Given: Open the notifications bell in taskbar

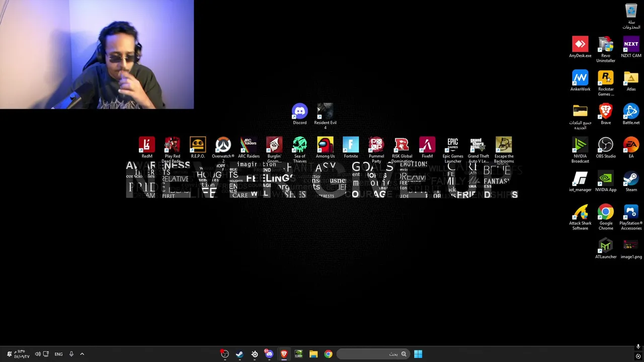Looking at the screenshot, I should click(9, 354).
